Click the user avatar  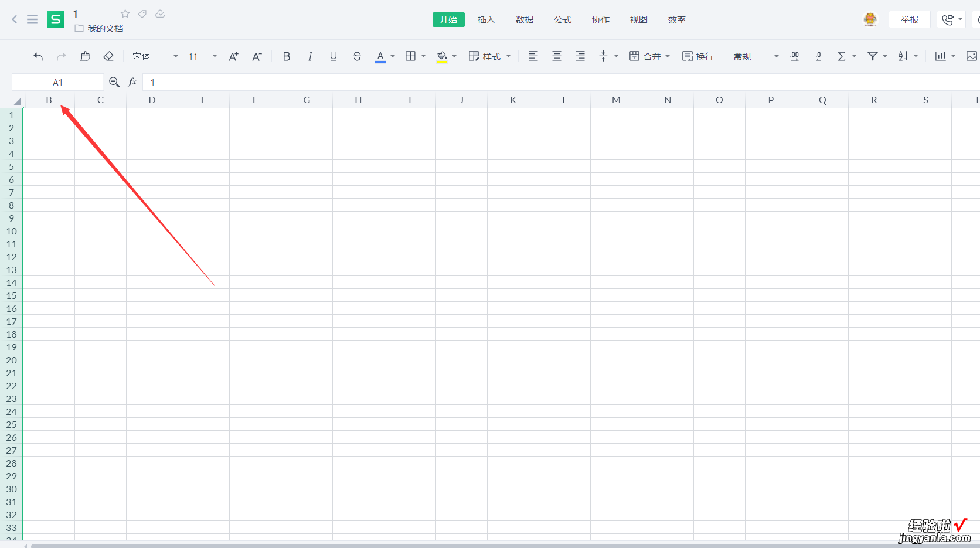point(870,19)
